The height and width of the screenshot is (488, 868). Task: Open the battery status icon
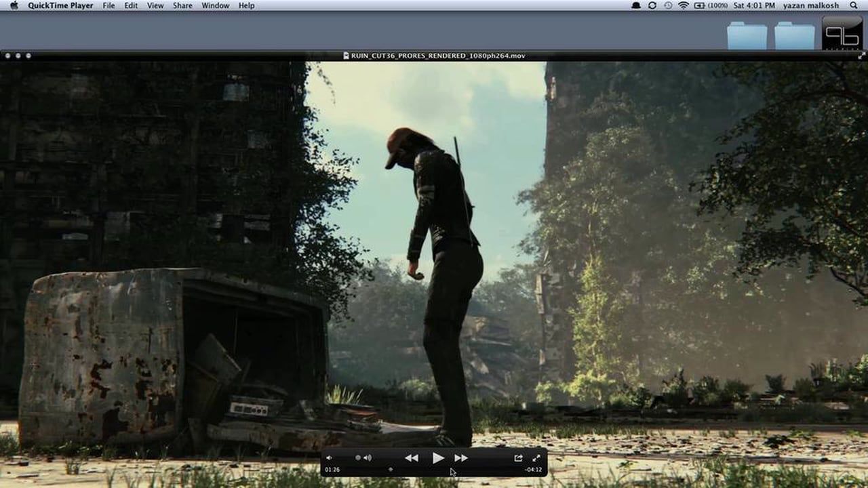pyautogui.click(x=701, y=5)
